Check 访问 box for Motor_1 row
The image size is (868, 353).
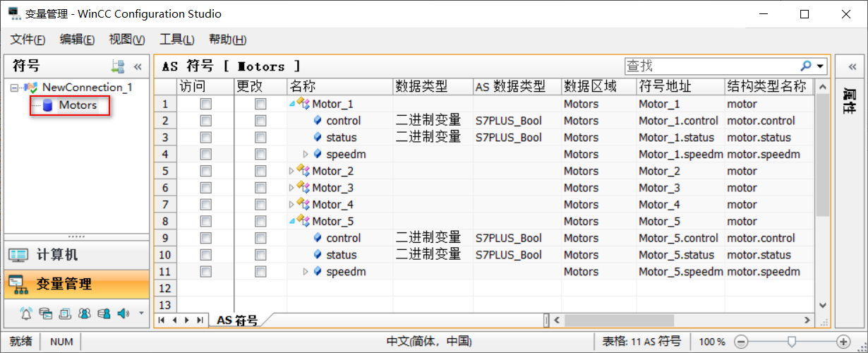(205, 104)
